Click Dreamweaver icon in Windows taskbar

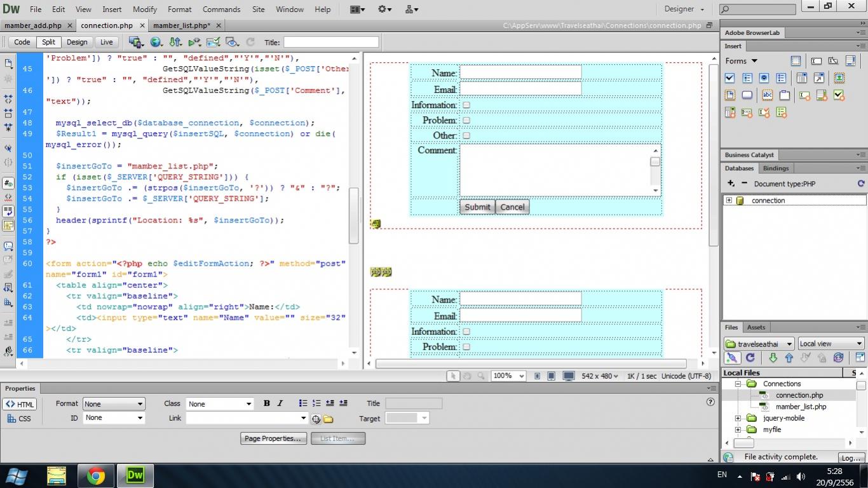[135, 475]
